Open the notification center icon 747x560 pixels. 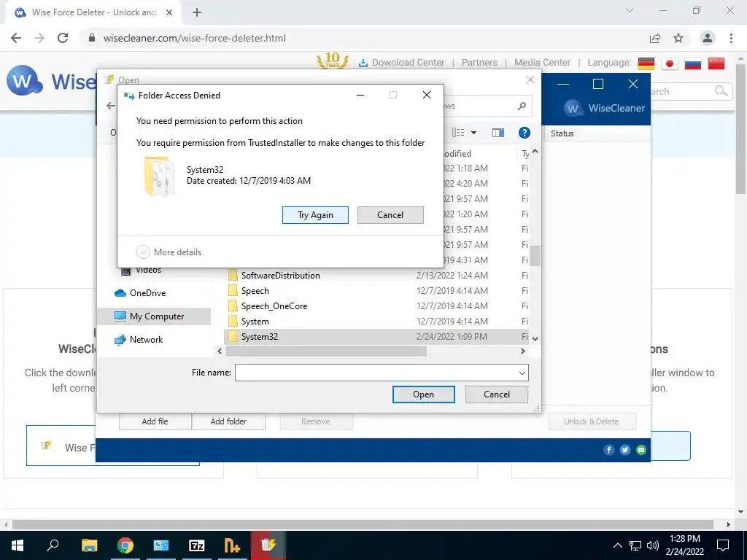click(723, 545)
